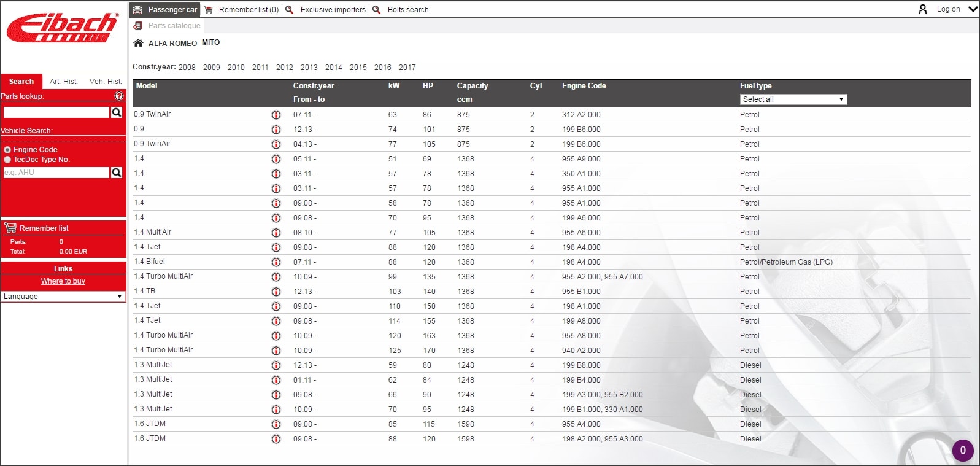Image resolution: width=980 pixels, height=466 pixels.
Task: Click the Remember list cart icon in sidebar
Action: coord(10,228)
